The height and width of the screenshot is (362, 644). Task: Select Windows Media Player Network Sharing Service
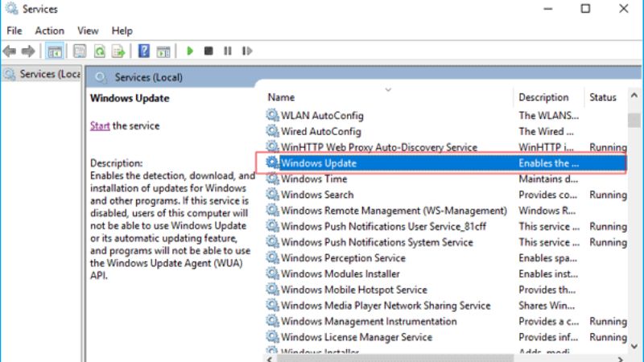tap(446, 306)
